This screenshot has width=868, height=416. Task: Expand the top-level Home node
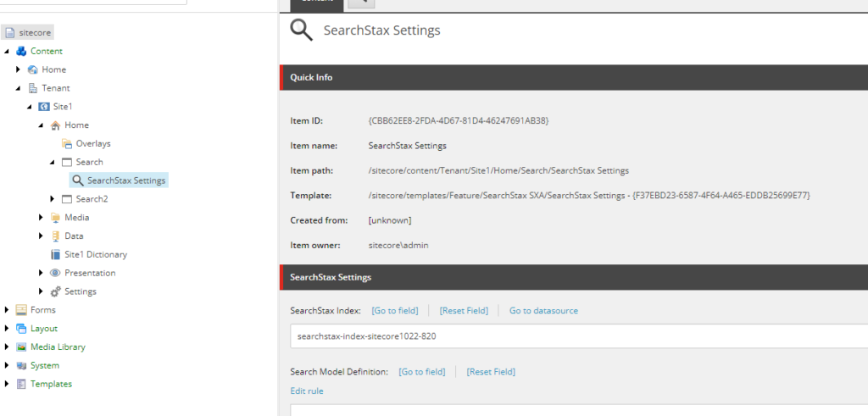pos(18,69)
